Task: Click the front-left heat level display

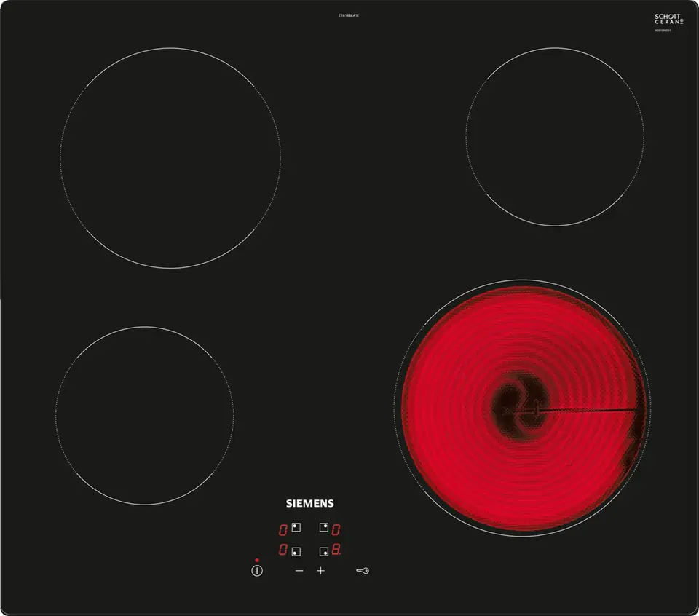Action: (x=283, y=551)
